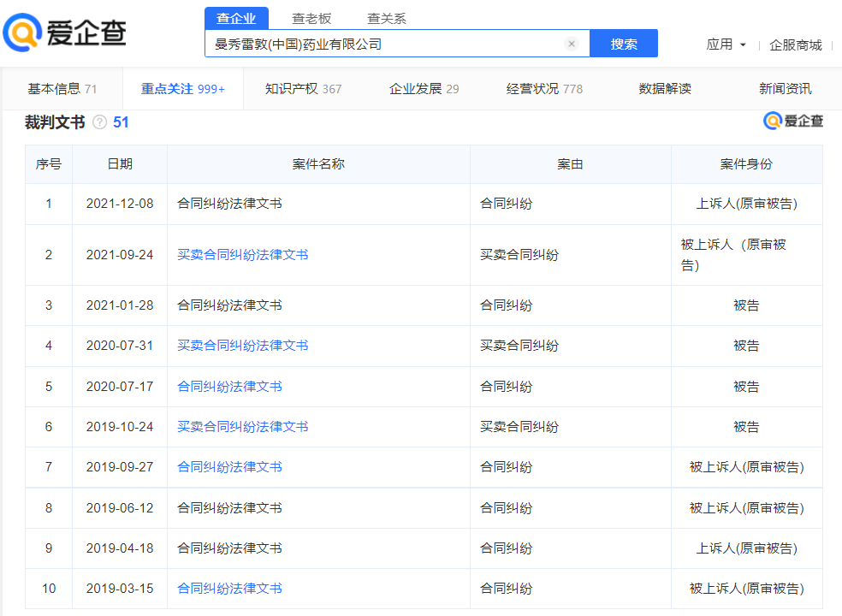The width and height of the screenshot is (842, 616).
Task: Click the 爱企查 logo at top left
Action: point(64,33)
